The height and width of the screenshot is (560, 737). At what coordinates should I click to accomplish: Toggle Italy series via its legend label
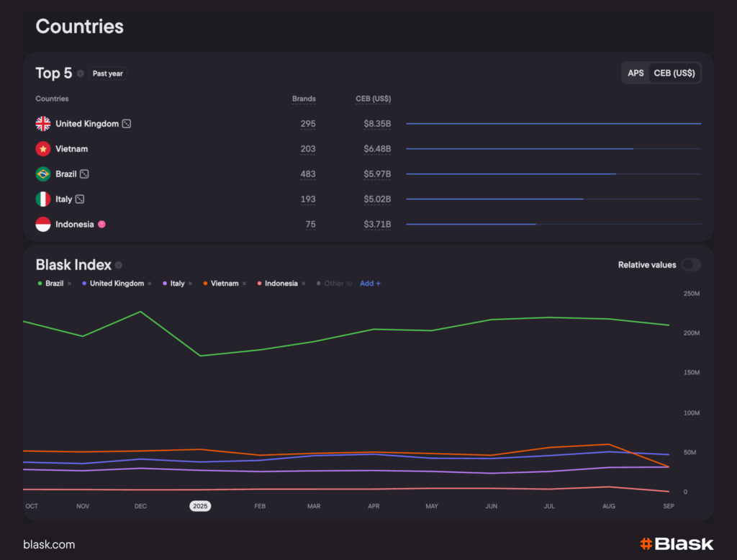pyautogui.click(x=177, y=284)
